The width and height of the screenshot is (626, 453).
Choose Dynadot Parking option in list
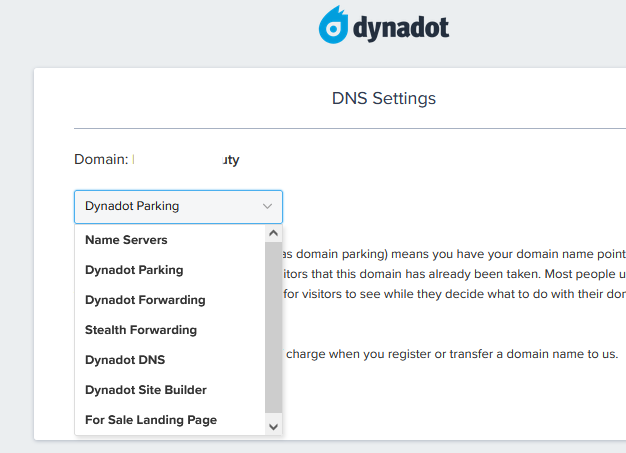[134, 270]
